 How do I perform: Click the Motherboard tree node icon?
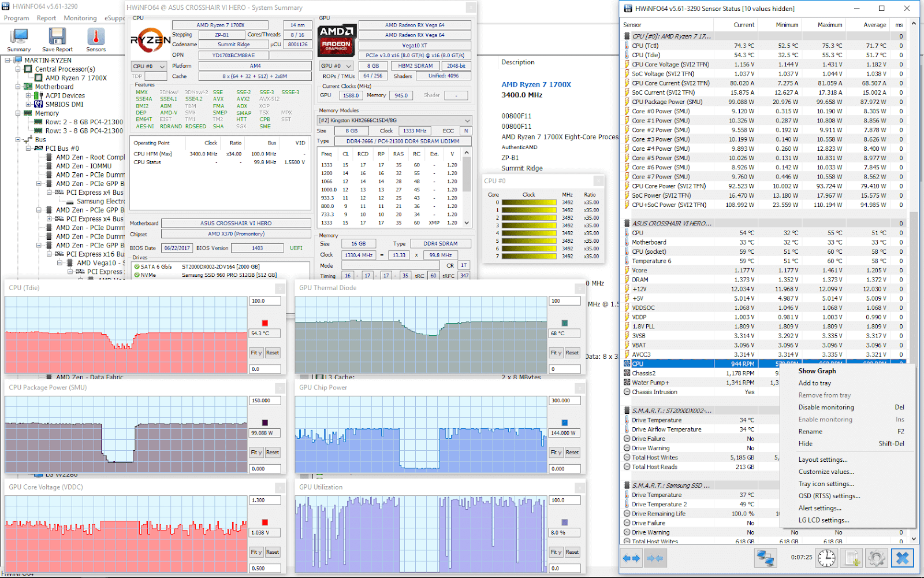pos(28,87)
